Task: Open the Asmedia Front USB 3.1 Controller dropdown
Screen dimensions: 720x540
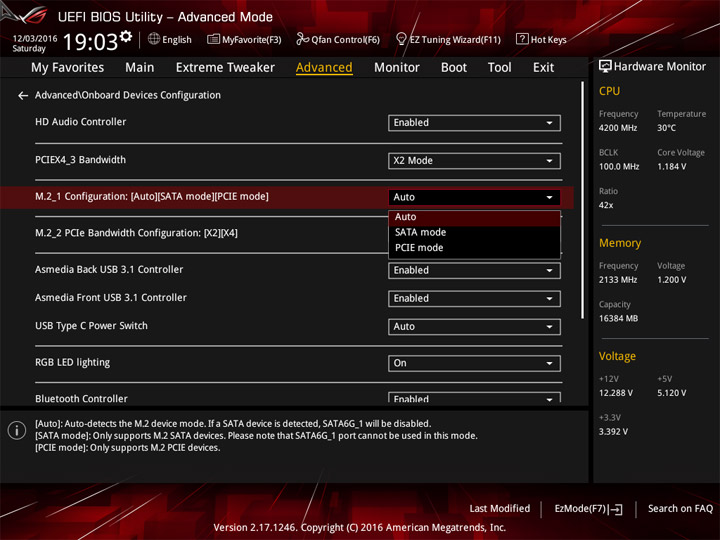Action: click(x=474, y=299)
